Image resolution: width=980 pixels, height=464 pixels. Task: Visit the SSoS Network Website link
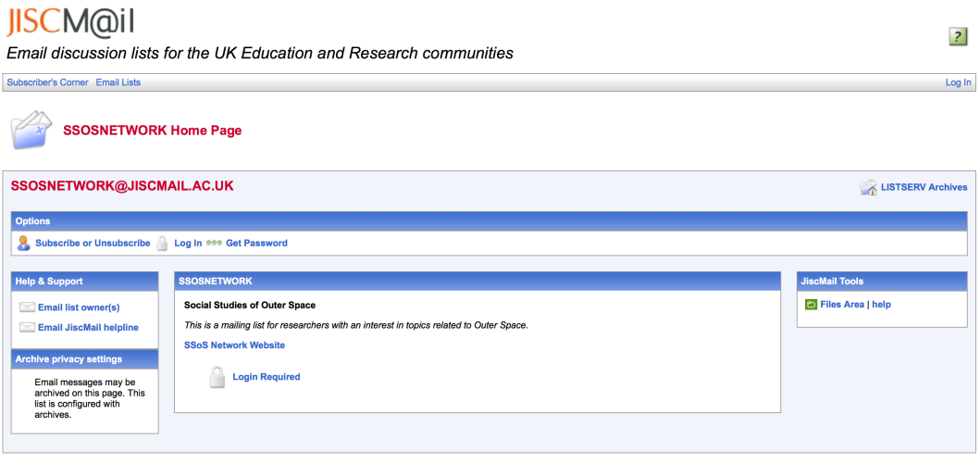click(x=234, y=345)
